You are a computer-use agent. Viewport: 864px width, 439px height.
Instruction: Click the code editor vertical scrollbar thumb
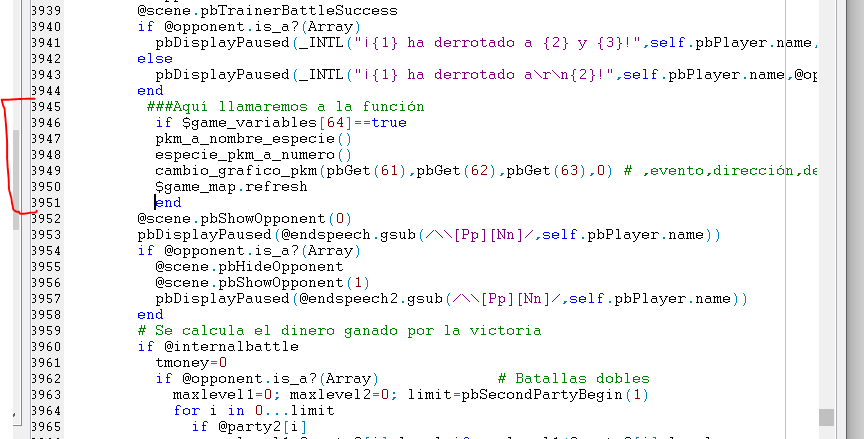[x=826, y=416]
